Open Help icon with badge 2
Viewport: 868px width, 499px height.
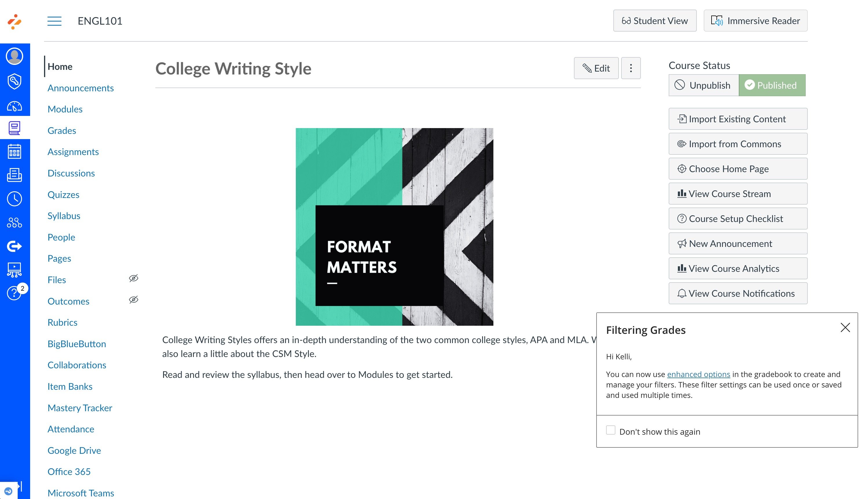pos(14,293)
